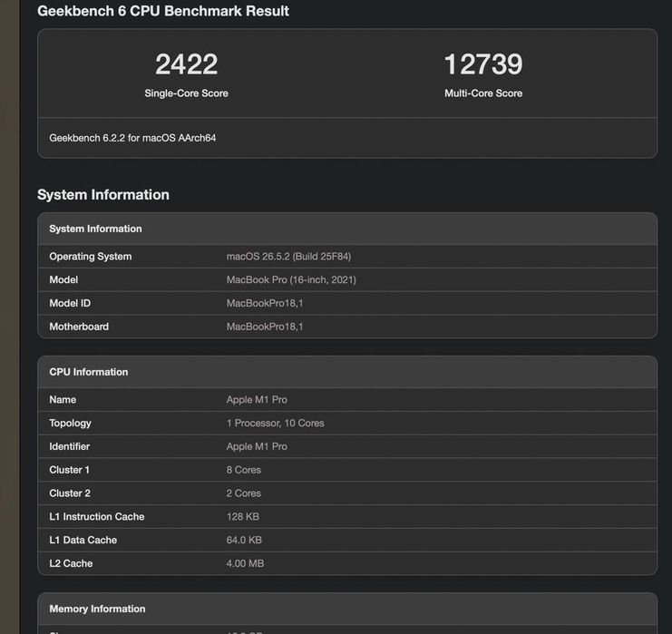Click the Model row label
The height and width of the screenshot is (634, 672).
pos(63,279)
